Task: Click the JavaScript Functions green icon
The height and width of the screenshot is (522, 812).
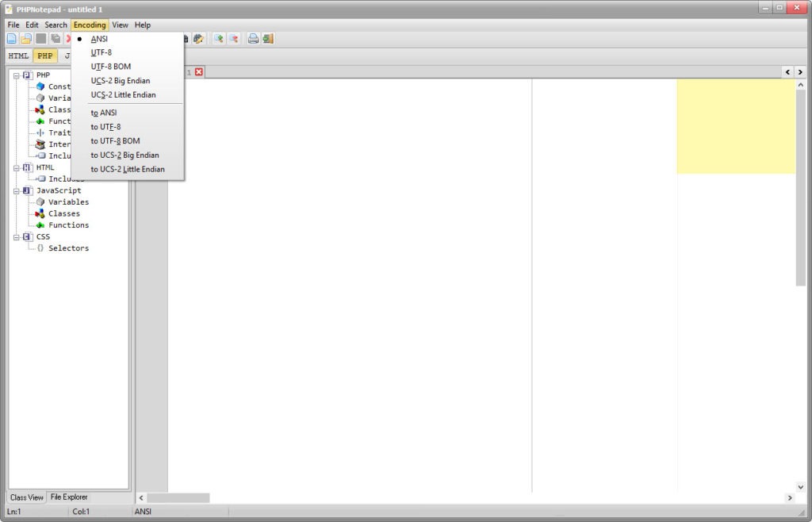Action: pyautogui.click(x=40, y=225)
